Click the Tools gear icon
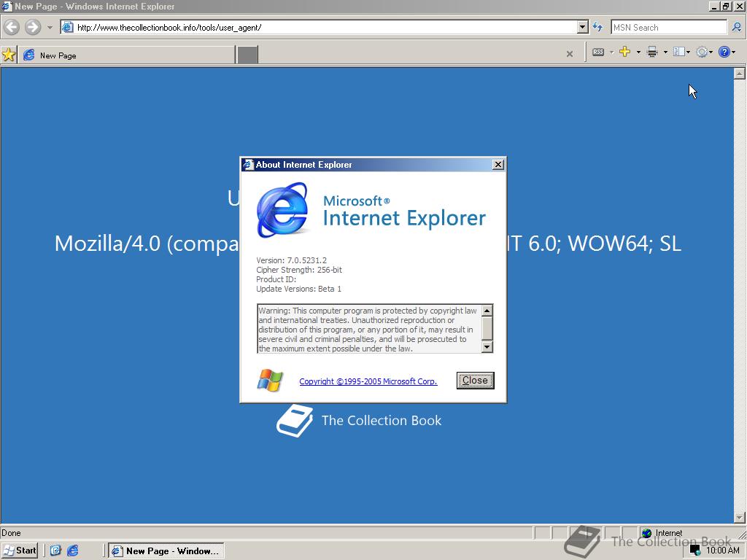The width and height of the screenshot is (747, 560). (702, 52)
